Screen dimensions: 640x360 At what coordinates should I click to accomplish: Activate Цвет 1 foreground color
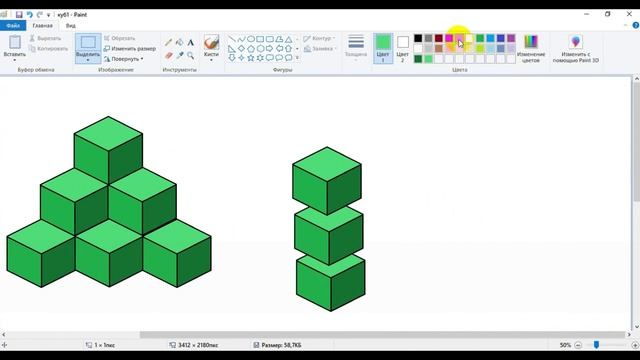point(383,48)
